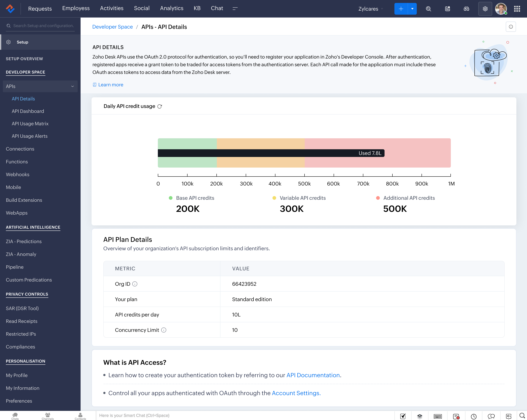
Task: Open the settings gear in top bar
Action: [485, 9]
